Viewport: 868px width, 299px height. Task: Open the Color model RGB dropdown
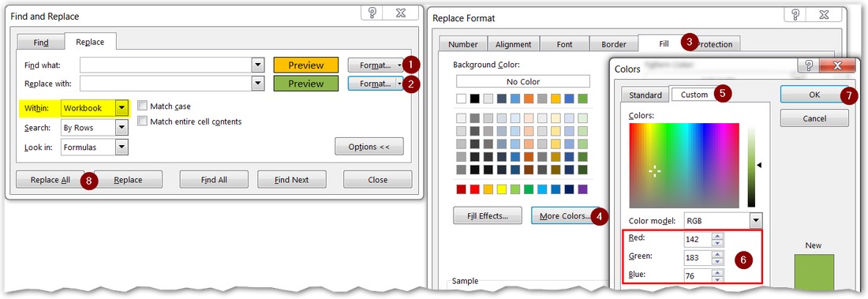[x=756, y=220]
